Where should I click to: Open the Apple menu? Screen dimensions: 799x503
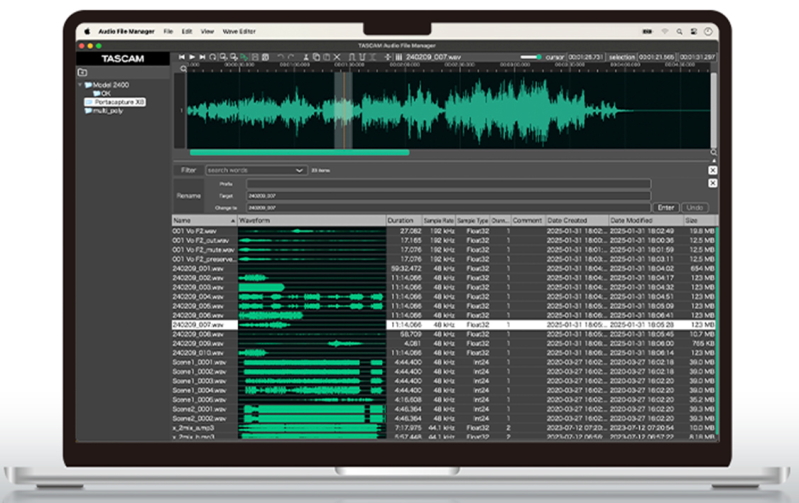87,31
